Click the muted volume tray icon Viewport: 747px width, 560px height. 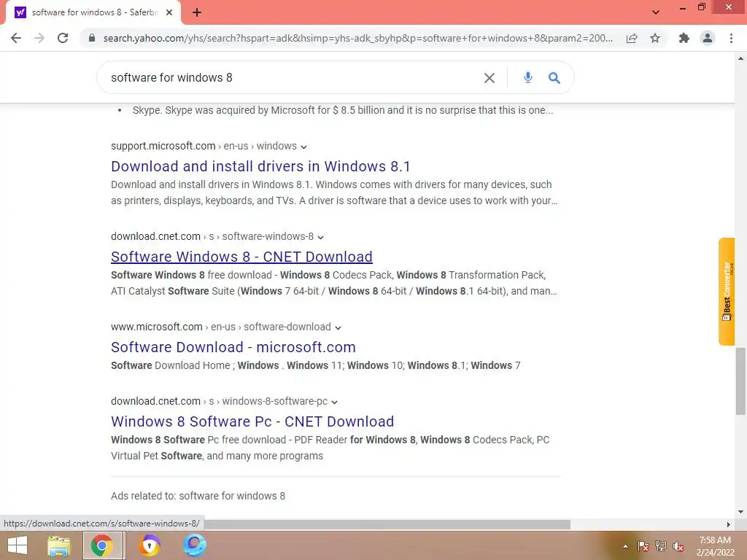click(x=678, y=546)
